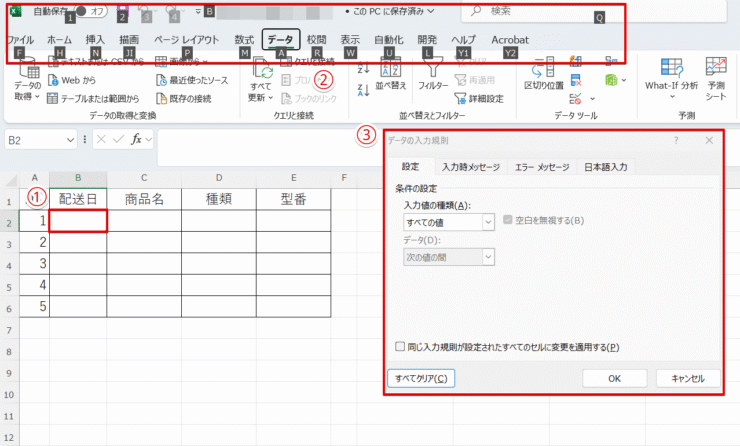Viewport: 740px width, 446px height.
Task: Click the help ? icon in データの入力規則 dialog
Action: tap(676, 140)
